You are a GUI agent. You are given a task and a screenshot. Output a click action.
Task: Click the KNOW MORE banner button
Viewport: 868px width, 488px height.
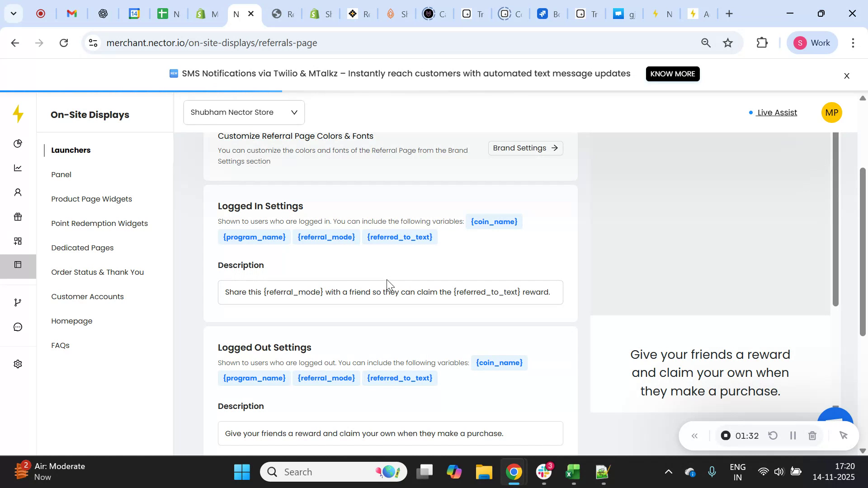point(672,74)
